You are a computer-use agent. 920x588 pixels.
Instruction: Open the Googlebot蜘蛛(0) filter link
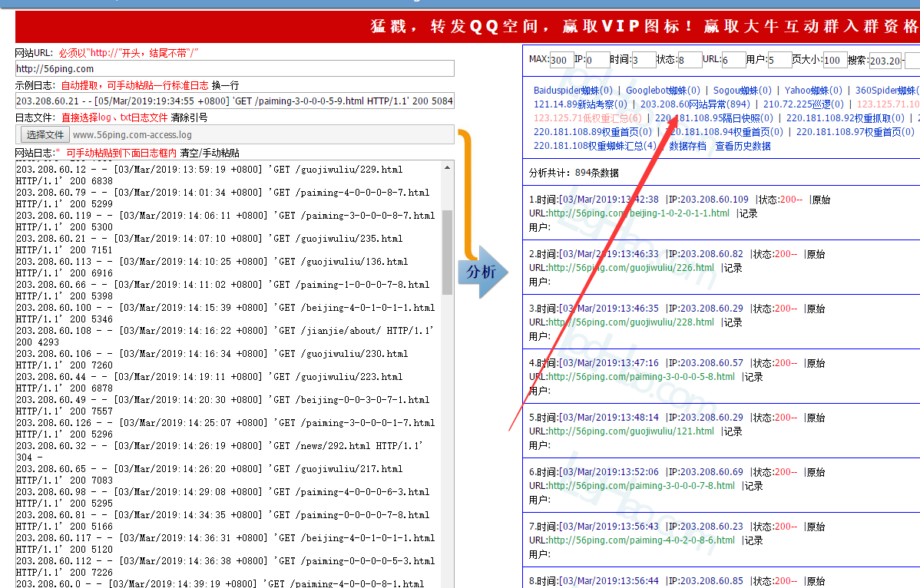click(x=663, y=91)
